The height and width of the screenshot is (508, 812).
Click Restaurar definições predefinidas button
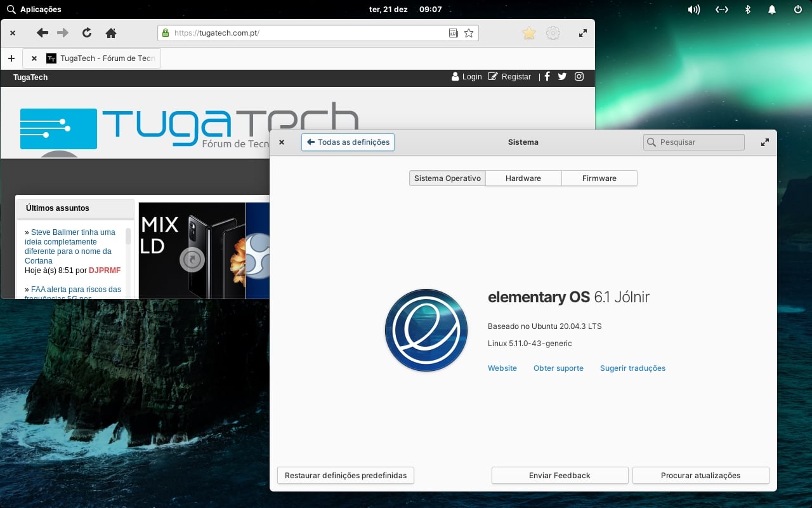click(x=346, y=476)
